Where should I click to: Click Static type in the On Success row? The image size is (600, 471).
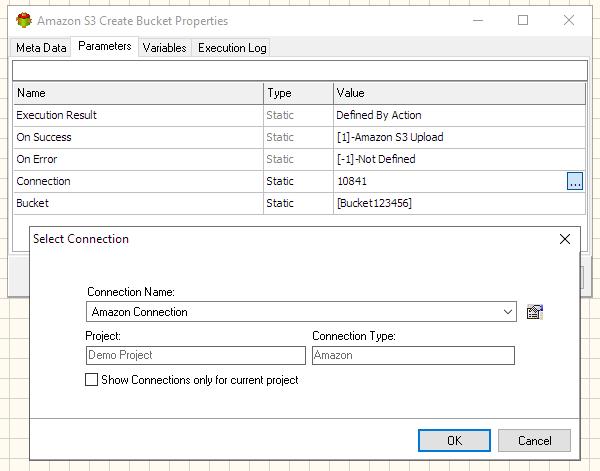click(x=280, y=137)
